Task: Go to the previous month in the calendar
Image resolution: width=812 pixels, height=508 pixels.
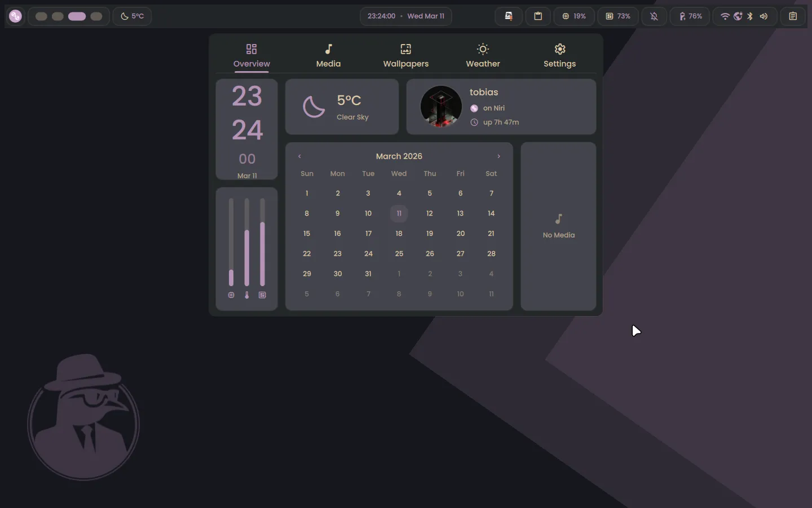Action: click(299, 156)
